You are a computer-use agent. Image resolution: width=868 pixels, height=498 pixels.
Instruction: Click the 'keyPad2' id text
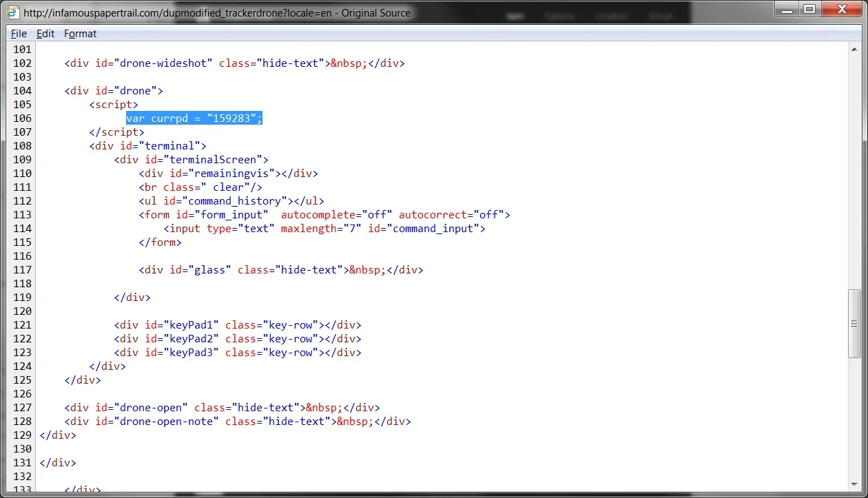tap(192, 338)
